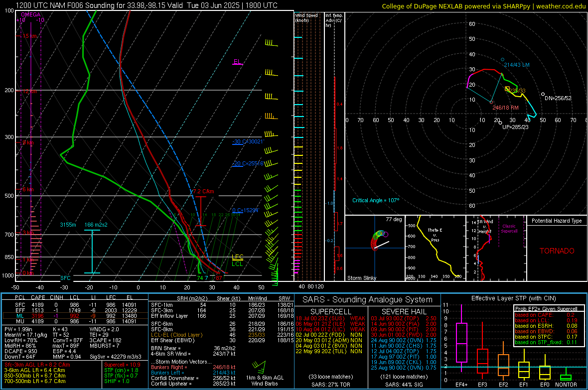Click the Storm Slinky panel label

(361, 278)
